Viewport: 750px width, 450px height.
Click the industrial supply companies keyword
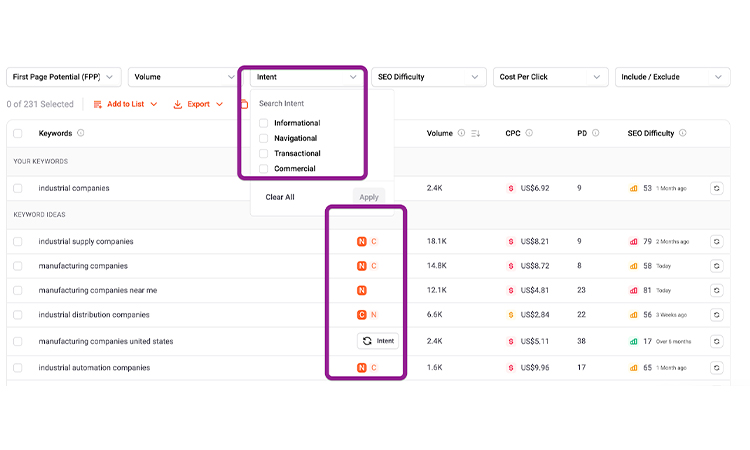(x=86, y=241)
